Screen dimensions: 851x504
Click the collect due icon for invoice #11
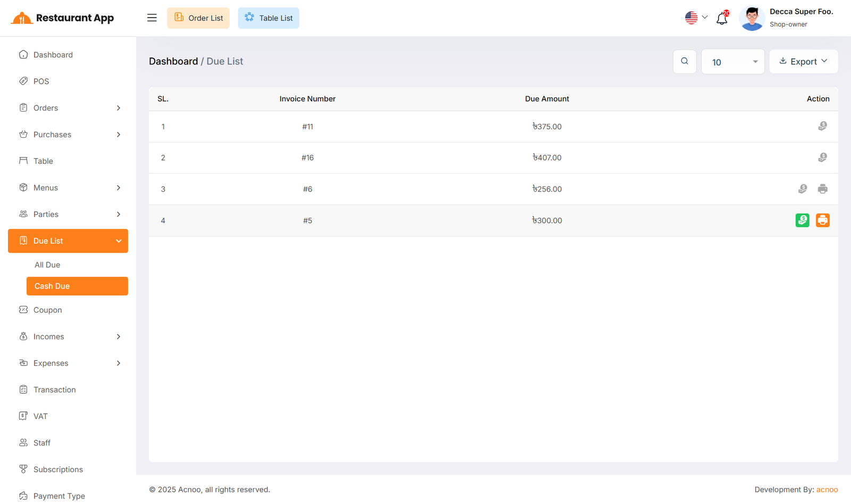point(822,126)
